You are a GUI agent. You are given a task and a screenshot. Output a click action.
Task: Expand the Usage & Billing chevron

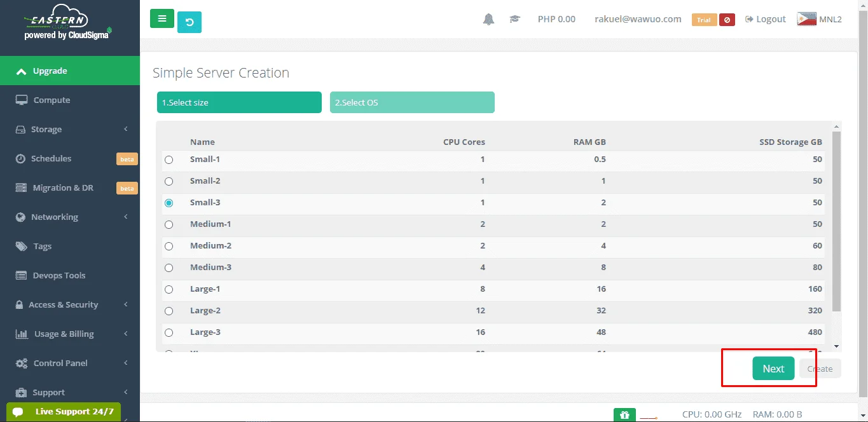[x=126, y=334]
